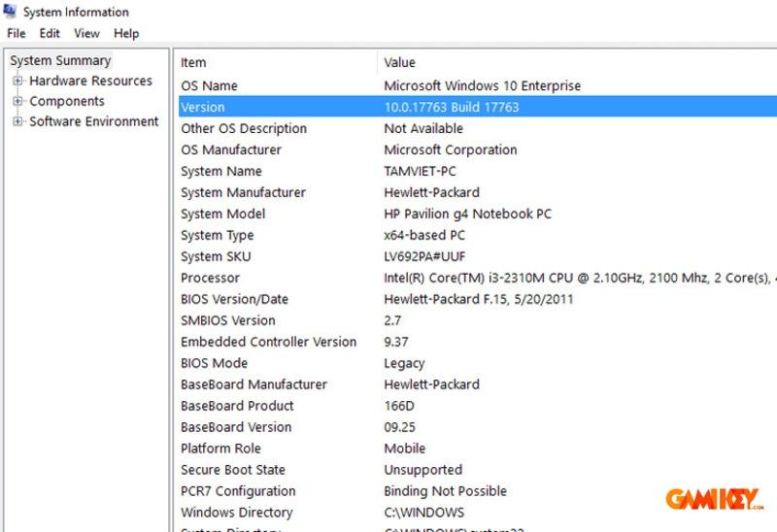Select the BaseBoard Manufacturer row

478,383
